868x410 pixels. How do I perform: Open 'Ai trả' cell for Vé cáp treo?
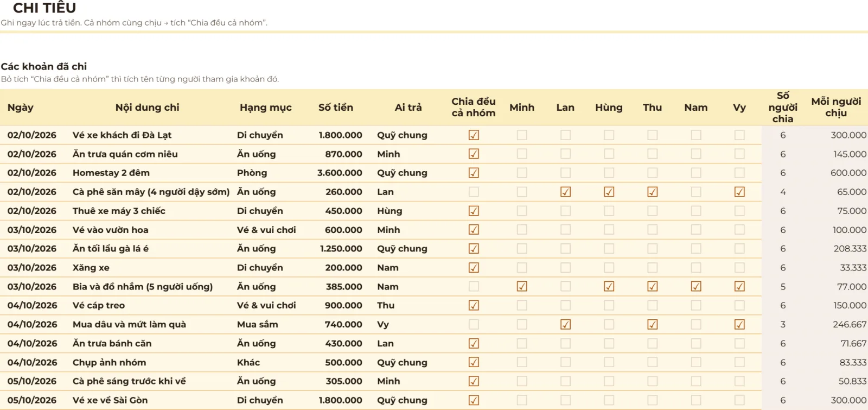pos(408,305)
